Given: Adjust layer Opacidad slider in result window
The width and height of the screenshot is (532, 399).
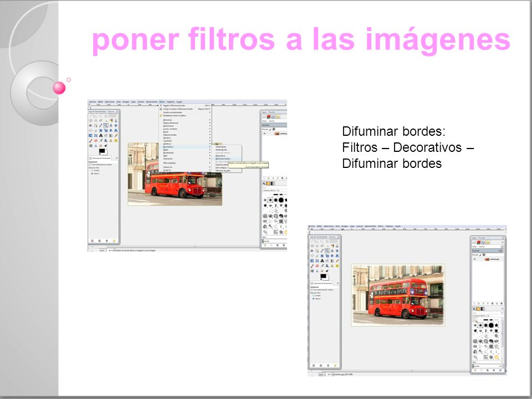Looking at the screenshot, I should (x=487, y=250).
